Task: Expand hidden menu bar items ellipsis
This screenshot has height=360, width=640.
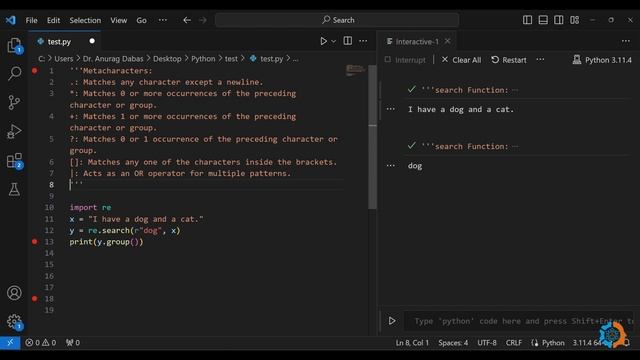Action: click(x=162, y=20)
